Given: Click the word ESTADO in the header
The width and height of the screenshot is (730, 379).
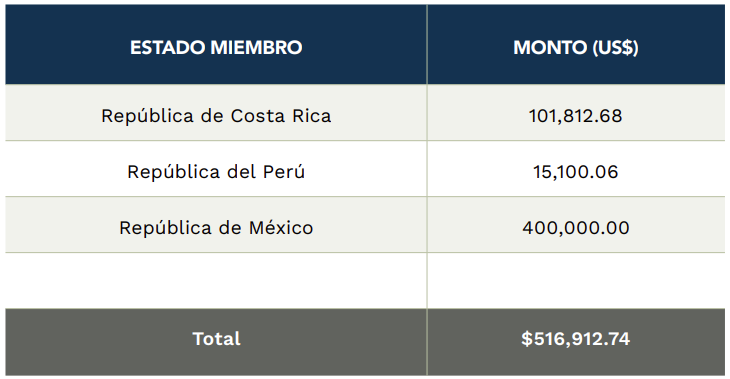Looking at the screenshot, I should (168, 47).
